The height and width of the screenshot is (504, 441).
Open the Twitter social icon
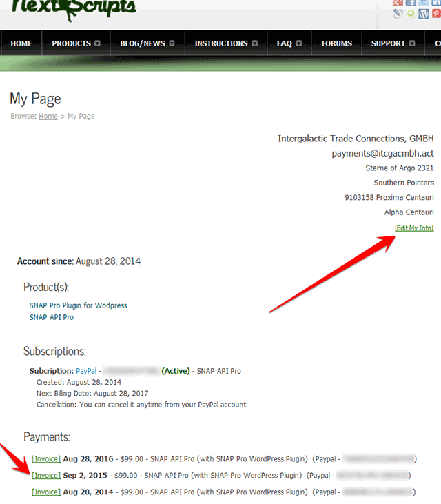424,3
